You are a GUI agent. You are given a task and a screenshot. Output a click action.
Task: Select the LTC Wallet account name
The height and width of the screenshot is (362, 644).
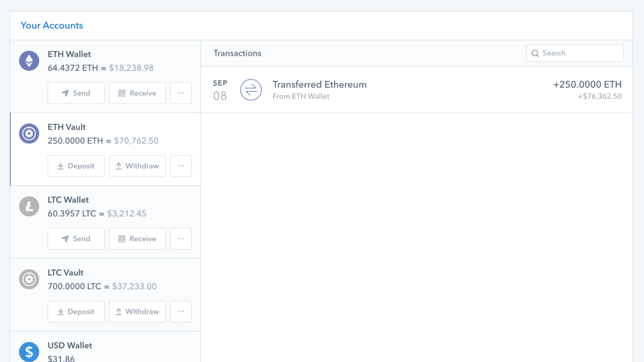(x=68, y=200)
